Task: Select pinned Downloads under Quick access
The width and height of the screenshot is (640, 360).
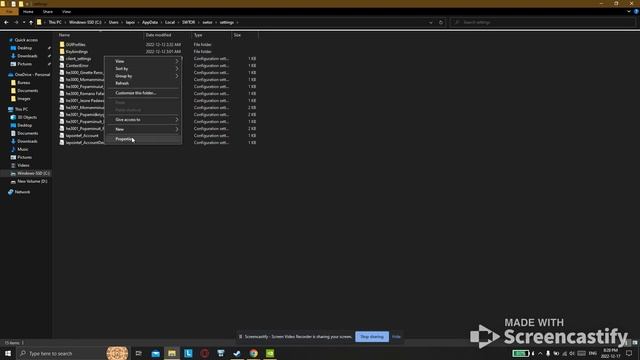Action: click(x=27, y=56)
